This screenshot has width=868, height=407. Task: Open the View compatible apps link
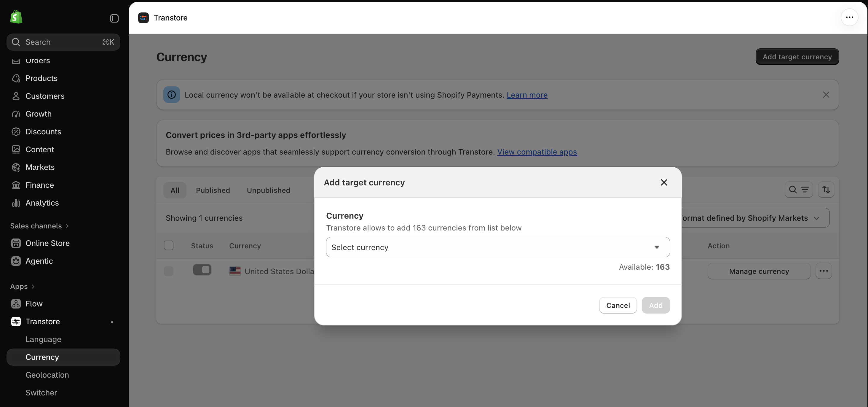(x=537, y=152)
